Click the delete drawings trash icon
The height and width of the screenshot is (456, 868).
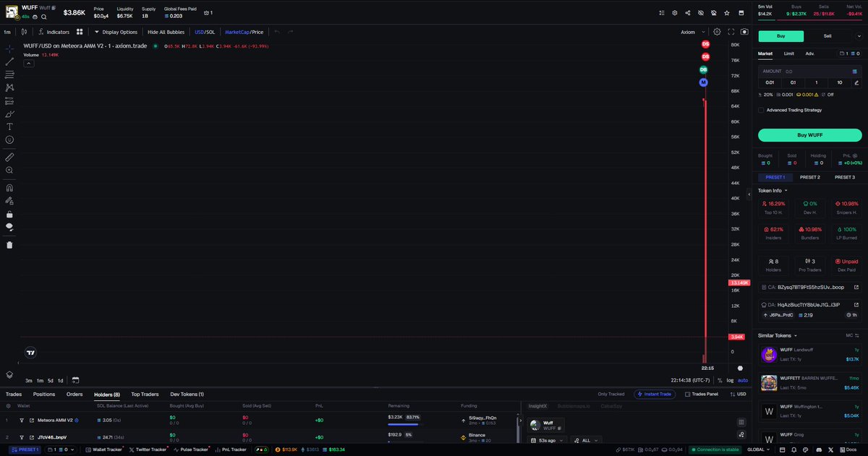pos(9,244)
